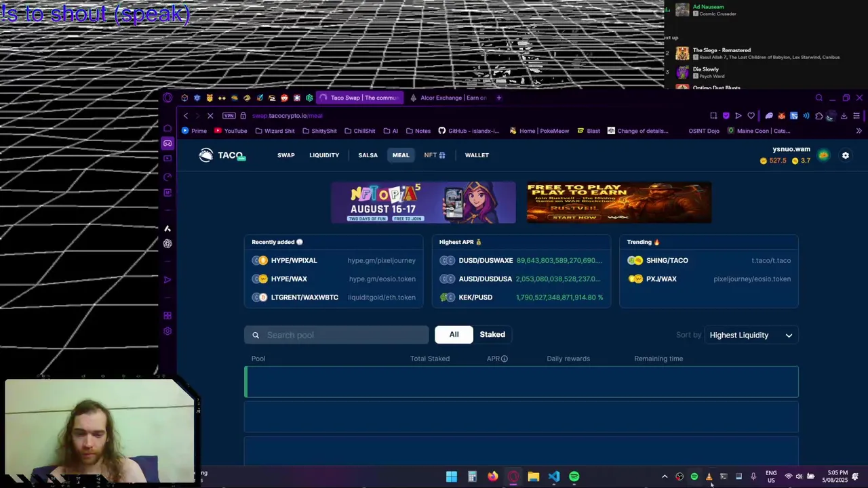Show more bookmarks with double chevron
868x488 pixels.
(859, 131)
